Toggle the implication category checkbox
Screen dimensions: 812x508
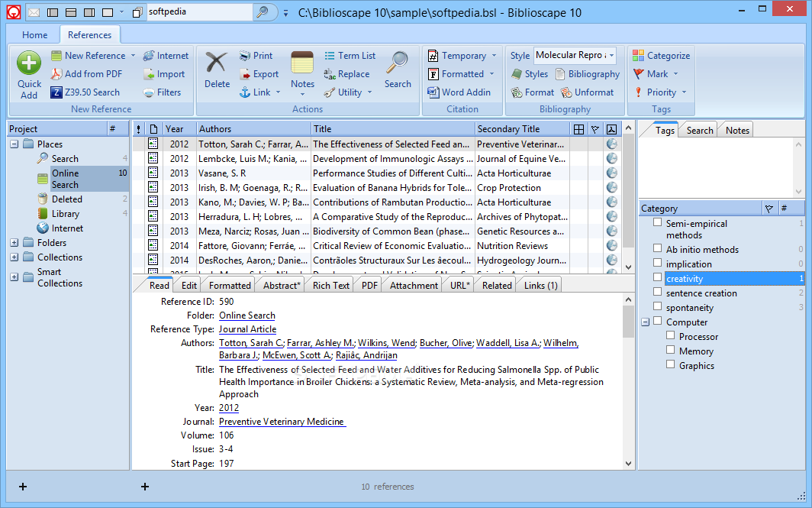658,263
